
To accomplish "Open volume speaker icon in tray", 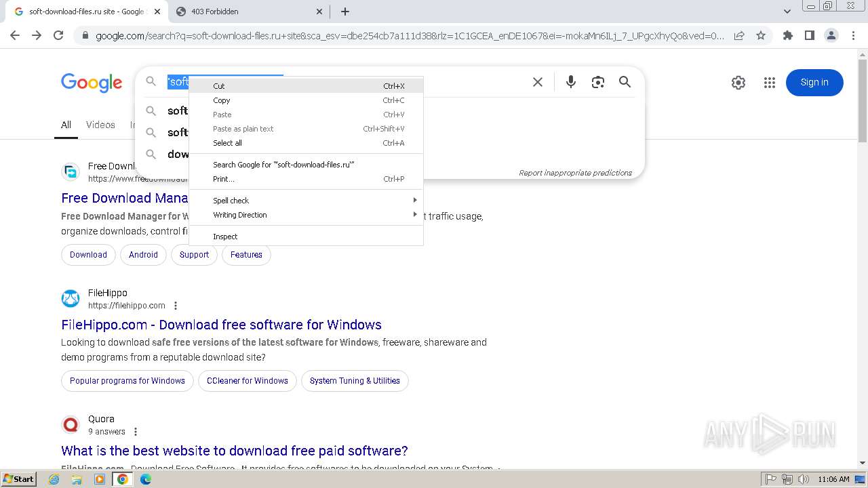I will point(804,479).
